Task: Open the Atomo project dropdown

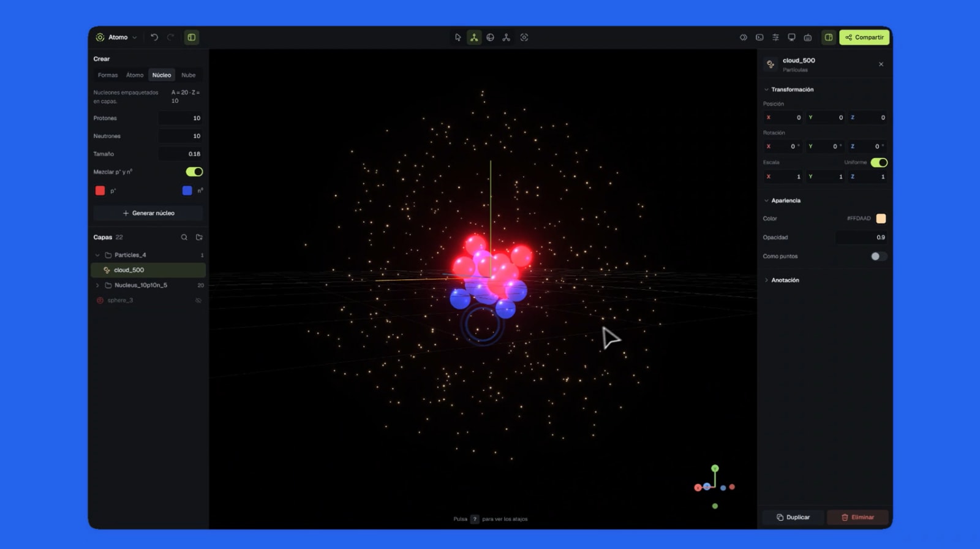Action: tap(116, 37)
